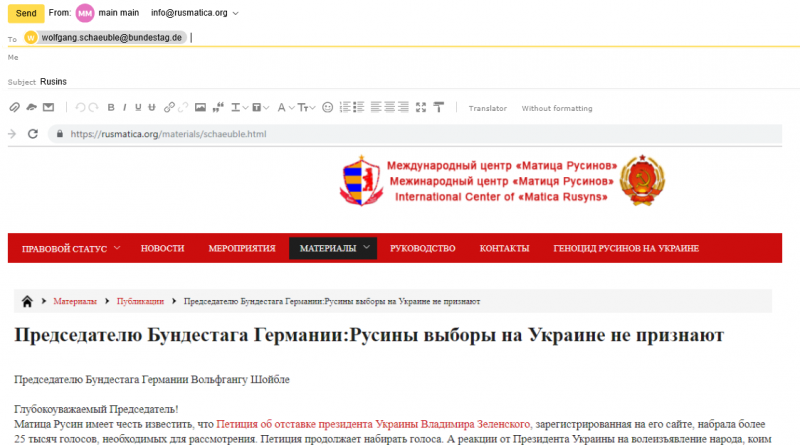Open the text color dropdown
Viewport: 800px width, 445px height.
pyautogui.click(x=239, y=107)
